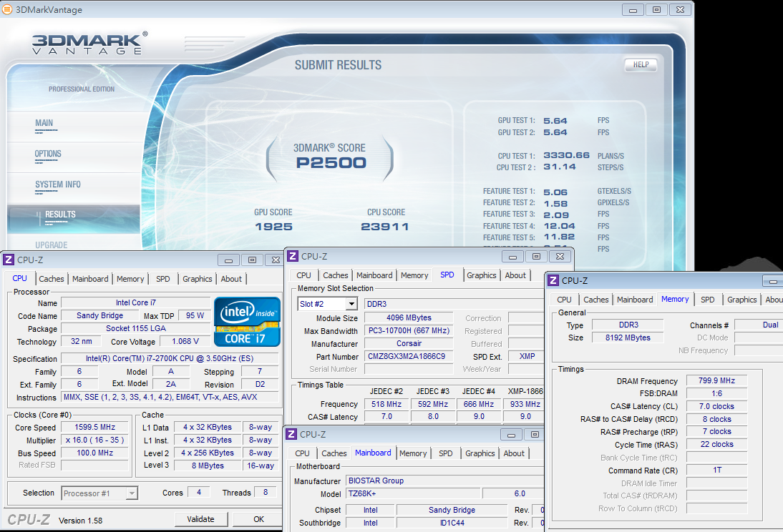The image size is (783, 532).
Task: Click the 3DMark Vantage logo
Action: pos(90,44)
